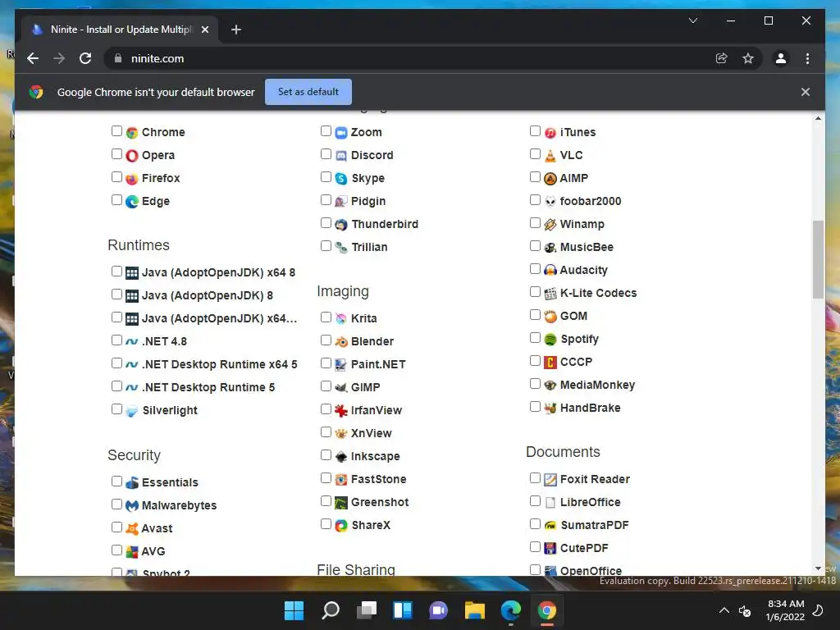Click the Greenshot label
Screen dimensions: 840x630
coord(380,503)
